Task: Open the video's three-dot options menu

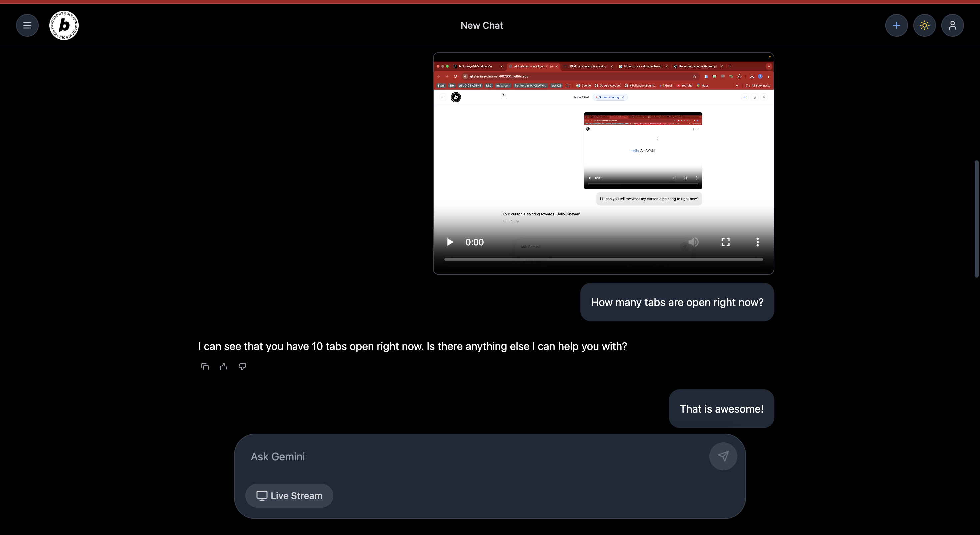Action: click(x=757, y=242)
